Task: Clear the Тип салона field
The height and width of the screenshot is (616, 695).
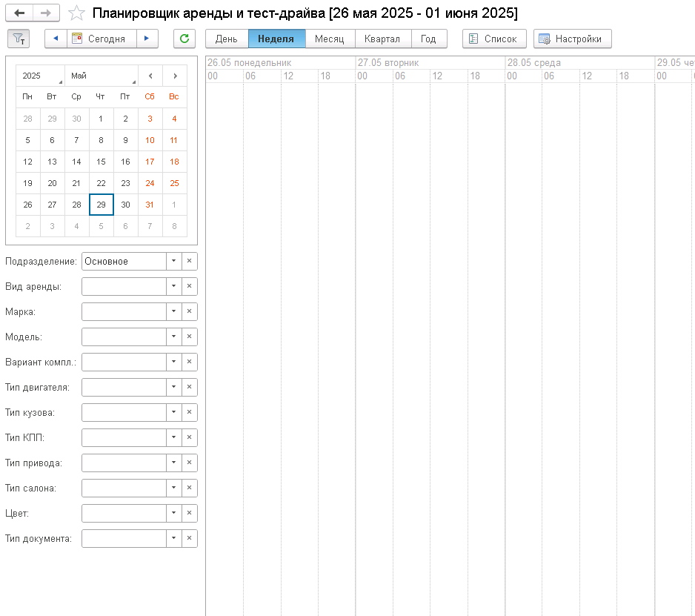Action: coord(189,488)
